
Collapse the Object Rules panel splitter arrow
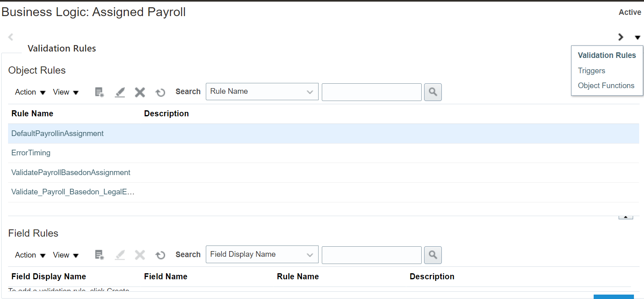click(x=625, y=217)
